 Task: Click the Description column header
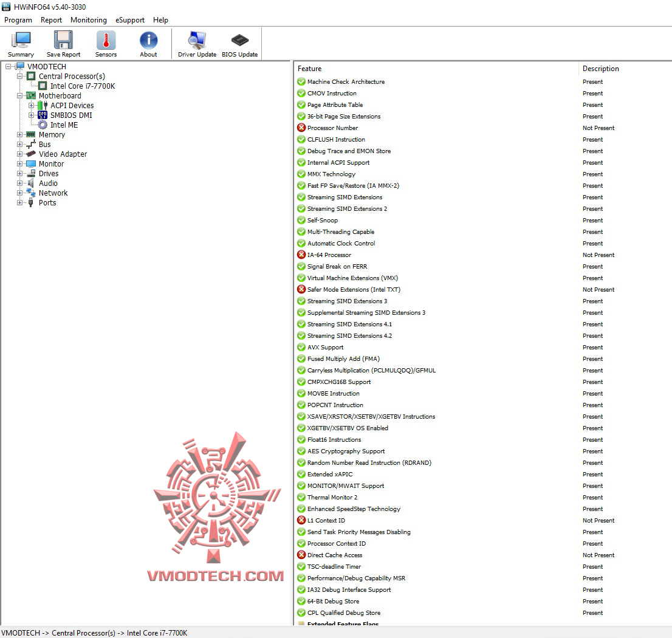coord(625,69)
